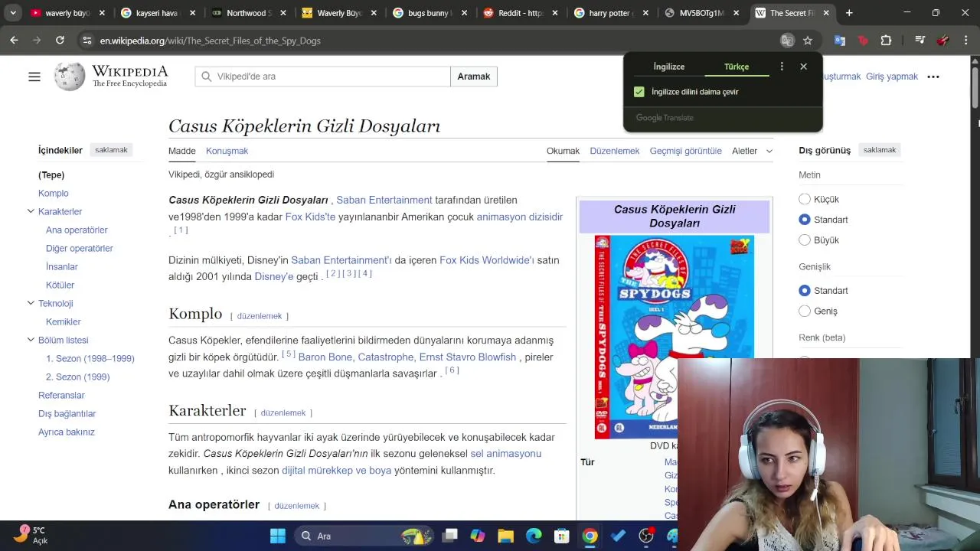Click the Spy Dogs DVD cover image
The height and width of the screenshot is (551, 980).
pyautogui.click(x=674, y=337)
